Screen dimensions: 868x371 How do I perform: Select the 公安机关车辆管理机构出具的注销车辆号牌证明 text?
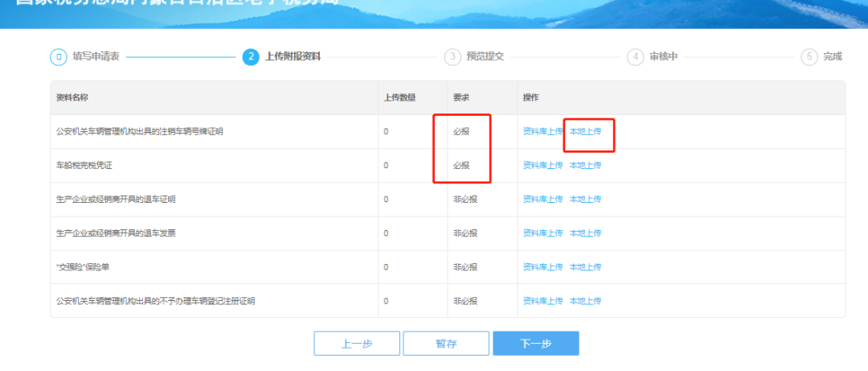(x=140, y=131)
